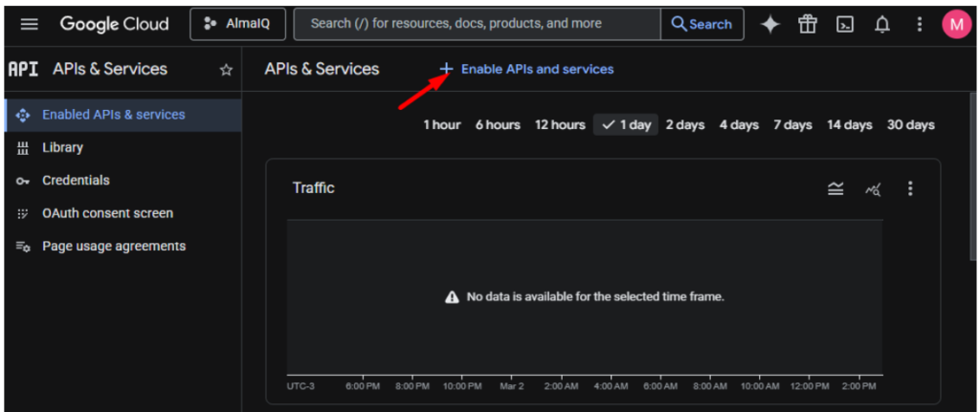Screen dimensions: 980x412
Task: Select the 4 days time range
Action: pyautogui.click(x=739, y=125)
